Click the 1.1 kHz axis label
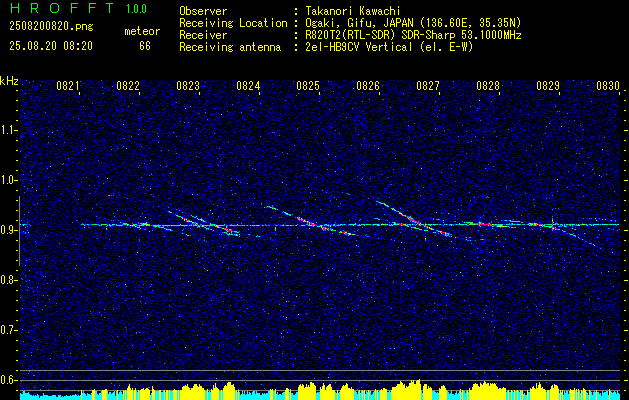The height and width of the screenshot is (400, 629). [x=9, y=130]
